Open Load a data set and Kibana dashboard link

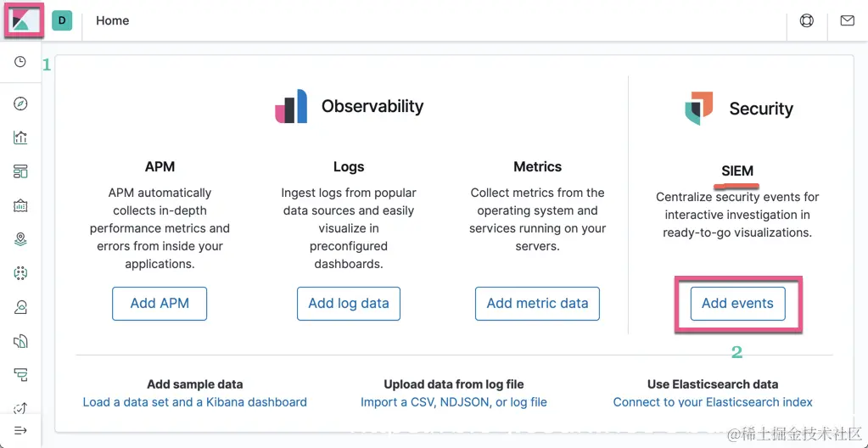(x=194, y=402)
